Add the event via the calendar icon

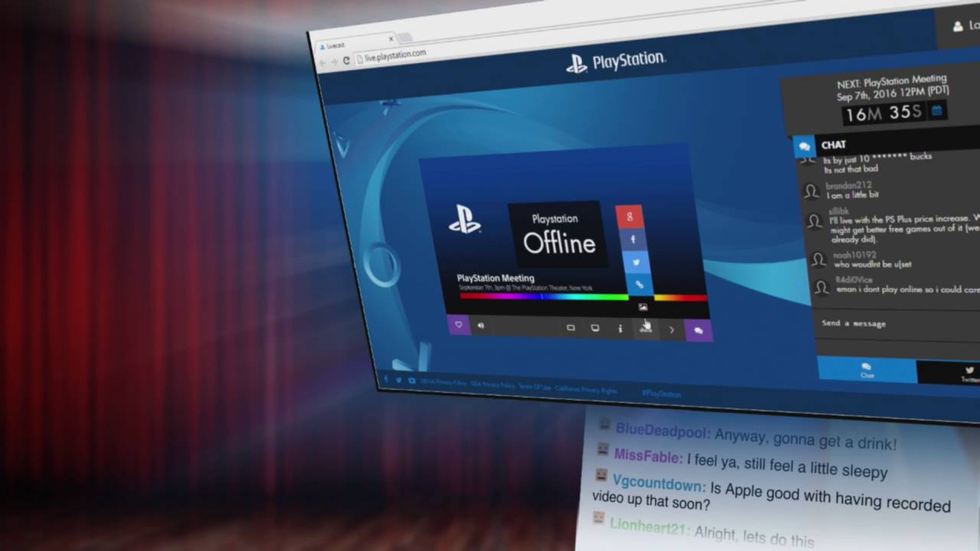936,110
